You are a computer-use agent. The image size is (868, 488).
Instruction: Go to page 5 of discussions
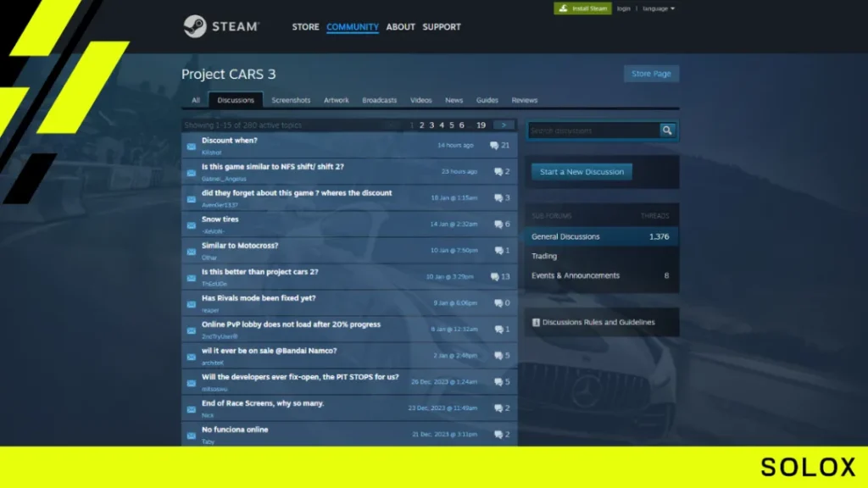tap(451, 125)
